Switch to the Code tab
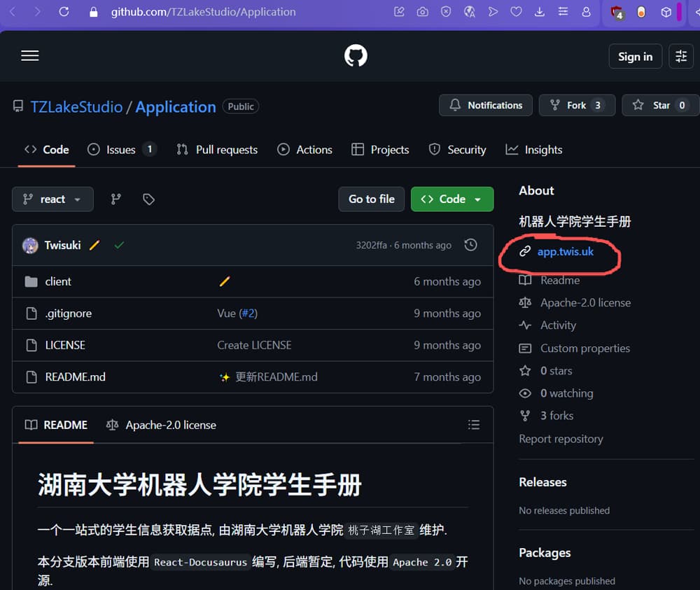Viewport: 700px width, 590px height. click(x=46, y=150)
